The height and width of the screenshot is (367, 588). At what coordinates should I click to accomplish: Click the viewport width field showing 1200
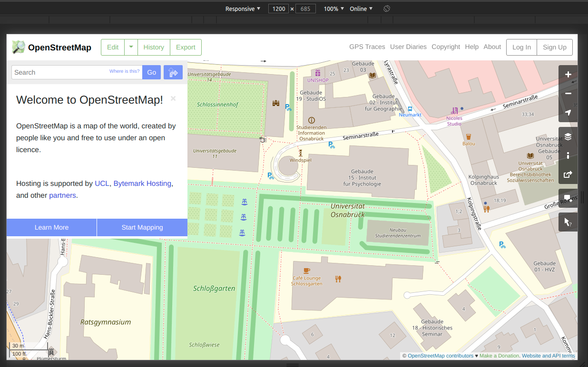point(279,9)
